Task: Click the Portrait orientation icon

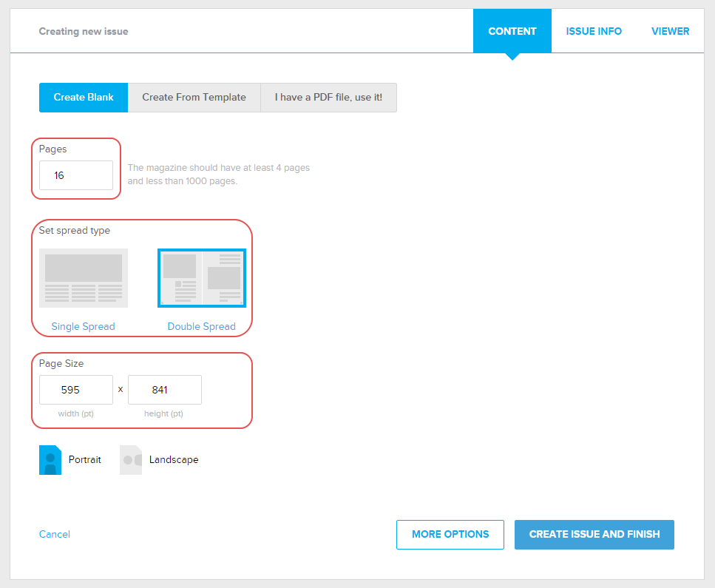Action: point(50,459)
